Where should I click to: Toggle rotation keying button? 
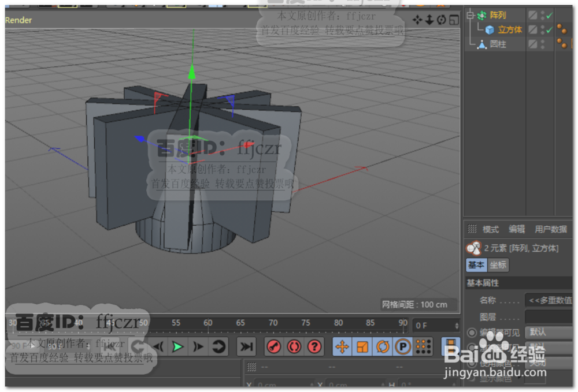[x=383, y=346]
